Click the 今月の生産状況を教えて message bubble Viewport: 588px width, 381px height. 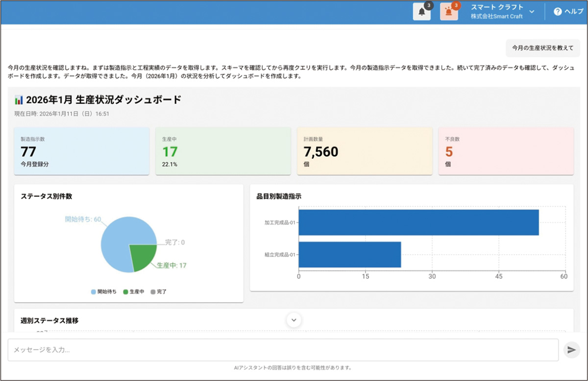click(542, 48)
